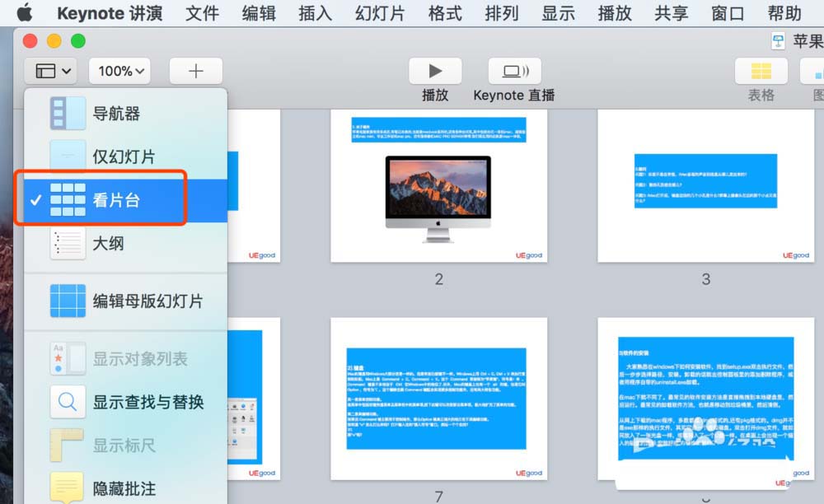Choose the checked 看片台 light table option
Viewport: 824px width, 504px height.
(126, 200)
